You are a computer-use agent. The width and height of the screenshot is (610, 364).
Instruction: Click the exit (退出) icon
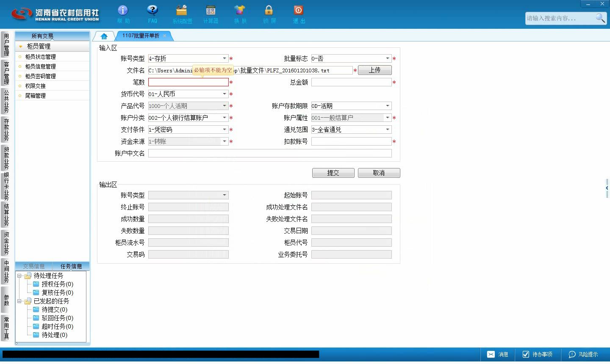pyautogui.click(x=299, y=14)
